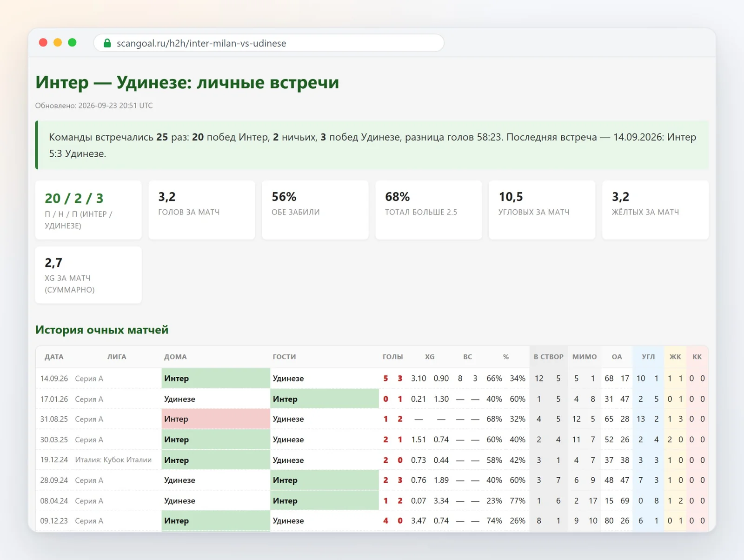Viewport: 744px width, 560px height.
Task: Click date 09.12.23 in the table
Action: (54, 521)
